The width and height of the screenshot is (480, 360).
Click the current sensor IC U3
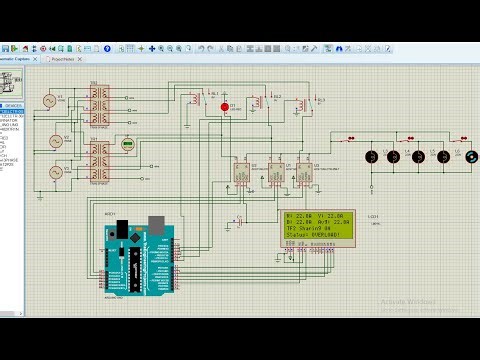(x=304, y=172)
